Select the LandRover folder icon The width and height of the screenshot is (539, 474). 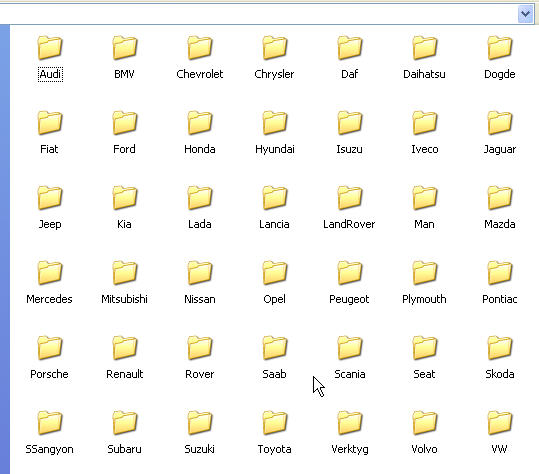coord(350,197)
